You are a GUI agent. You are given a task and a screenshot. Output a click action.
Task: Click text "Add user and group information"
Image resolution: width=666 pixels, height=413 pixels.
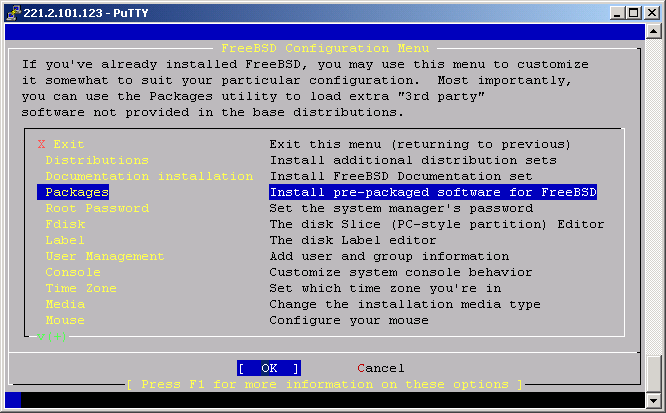pyautogui.click(x=389, y=257)
